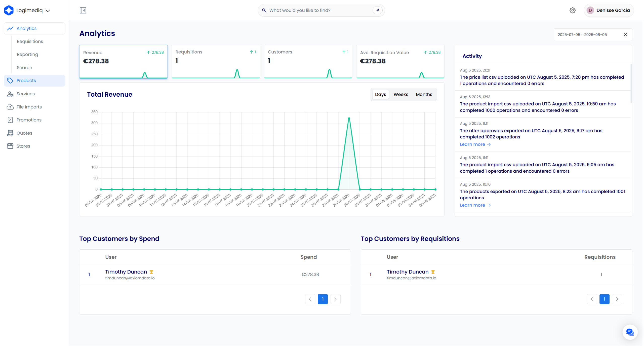Go to Reporting submenu item
The width and height of the screenshot is (644, 346).
(x=27, y=54)
